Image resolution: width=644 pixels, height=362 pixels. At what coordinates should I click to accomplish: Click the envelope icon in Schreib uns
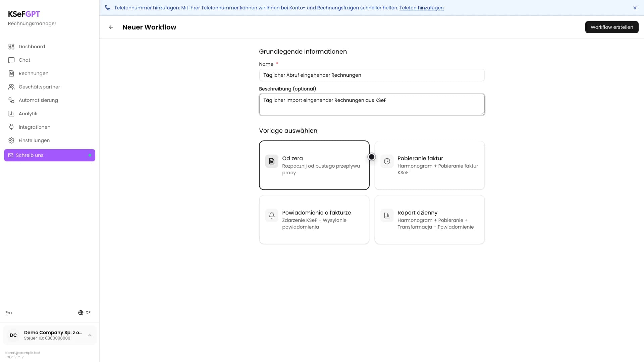(x=11, y=155)
